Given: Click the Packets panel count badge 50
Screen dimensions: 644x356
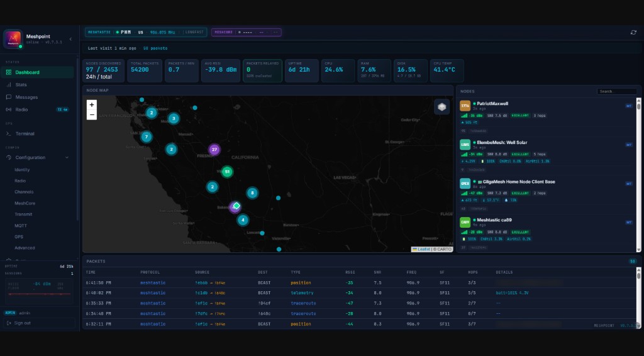Looking at the screenshot, I should [633, 261].
